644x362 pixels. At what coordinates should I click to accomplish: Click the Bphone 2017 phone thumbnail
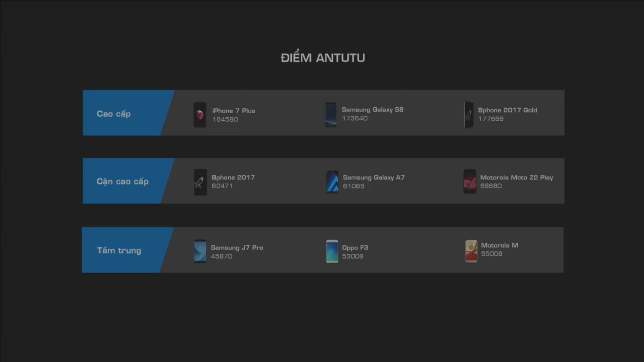pos(200,182)
